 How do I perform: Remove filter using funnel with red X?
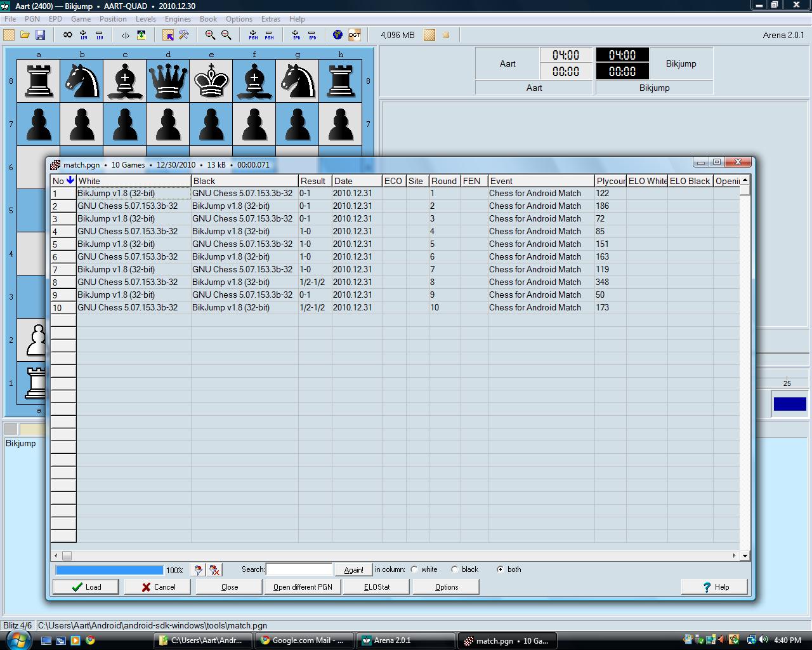(x=215, y=569)
